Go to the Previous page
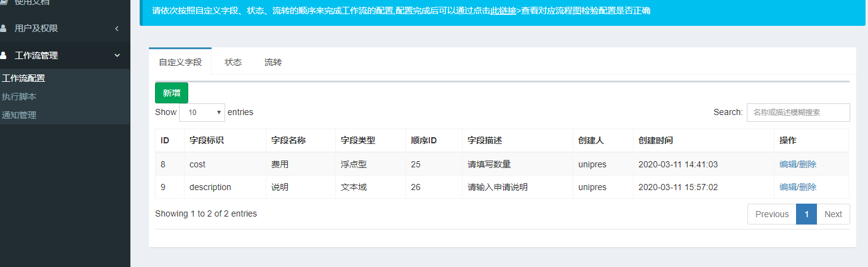Image resolution: width=868 pixels, height=267 pixels. (x=772, y=214)
